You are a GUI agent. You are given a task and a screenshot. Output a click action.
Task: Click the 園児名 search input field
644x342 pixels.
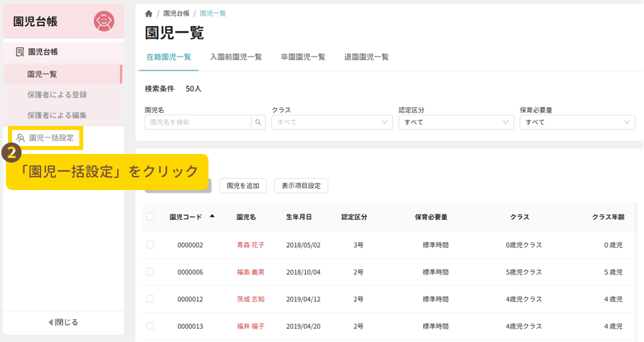[x=197, y=122]
